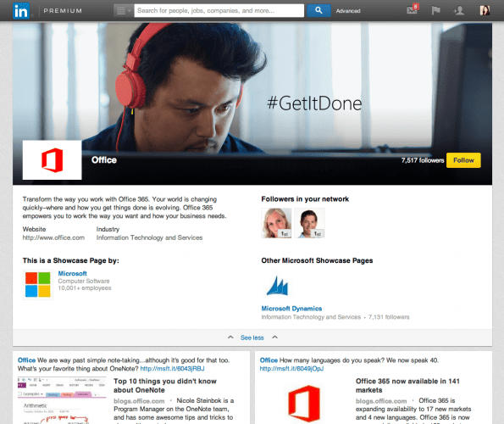This screenshot has height=424, width=504.
Task: Click the 7,517 followers count
Action: [x=423, y=160]
